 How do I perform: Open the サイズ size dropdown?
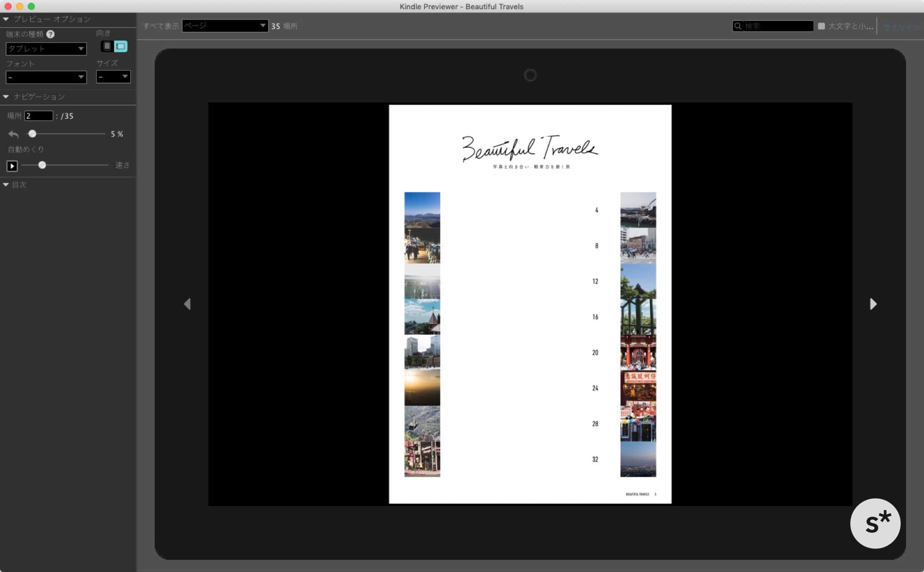[x=113, y=77]
